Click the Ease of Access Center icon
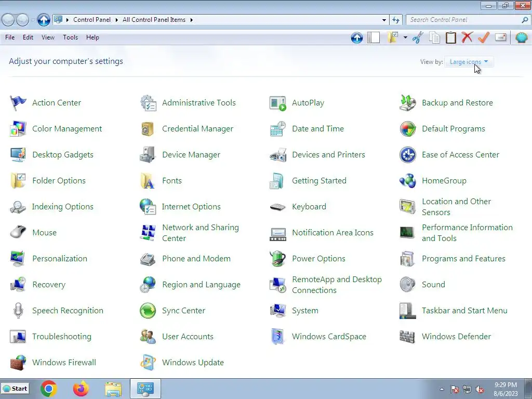This screenshot has height=399, width=532. point(407,155)
